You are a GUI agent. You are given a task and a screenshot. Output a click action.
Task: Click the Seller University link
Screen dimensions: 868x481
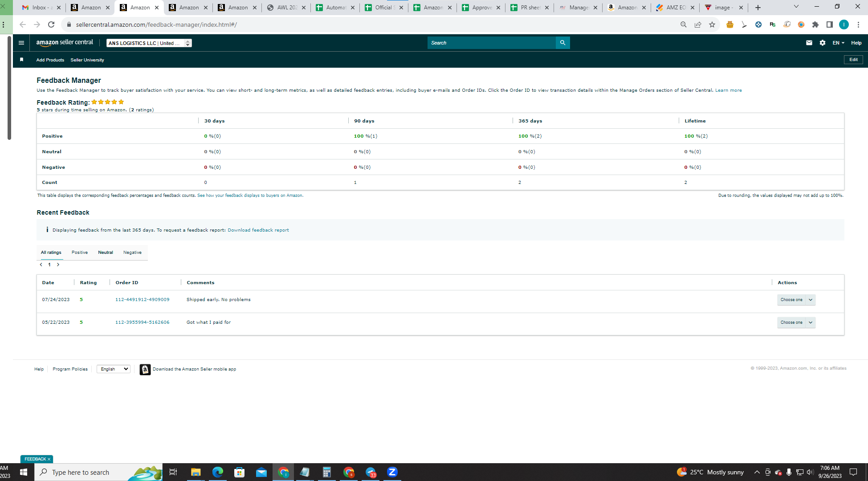click(87, 60)
